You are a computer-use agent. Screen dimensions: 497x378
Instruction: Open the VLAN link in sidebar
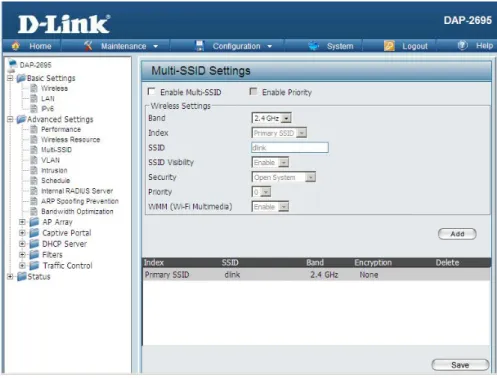click(x=50, y=160)
